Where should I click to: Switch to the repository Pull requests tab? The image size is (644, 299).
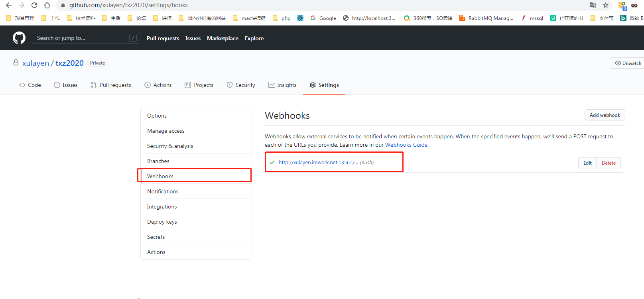[111, 85]
